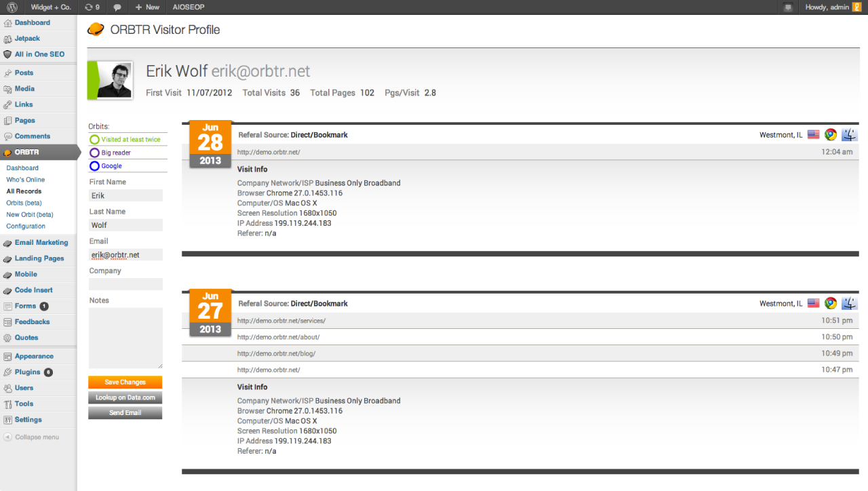Screen dimensions: 868x491
Task: Expand the 'Howdy, admin' account menu
Action: (x=826, y=7)
